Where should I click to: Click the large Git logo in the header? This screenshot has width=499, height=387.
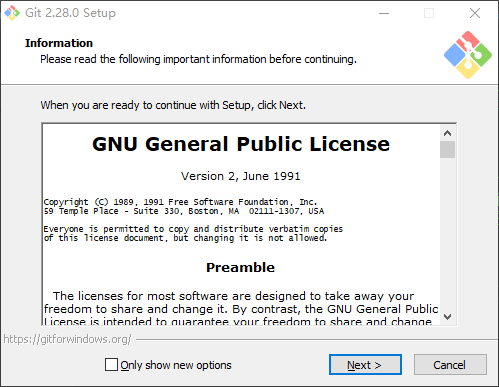(x=468, y=55)
